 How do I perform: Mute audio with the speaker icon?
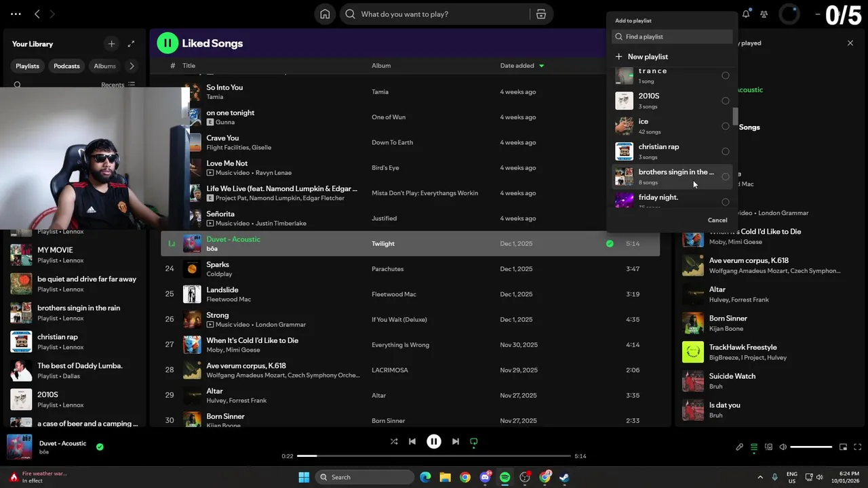pyautogui.click(x=783, y=447)
